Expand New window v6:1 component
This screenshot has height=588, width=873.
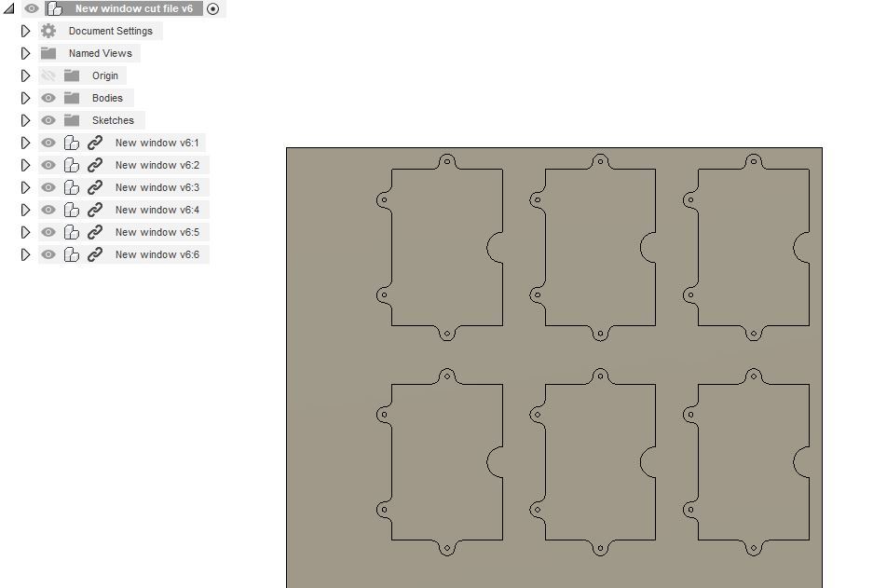point(25,143)
